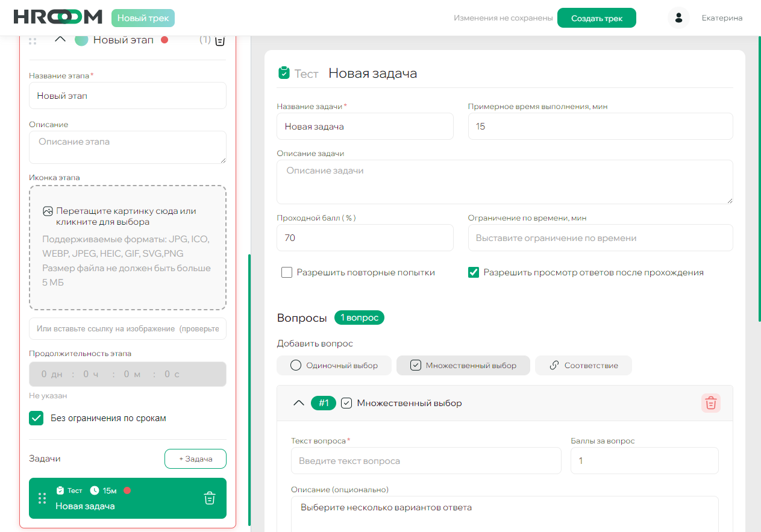Click the Создать трек button
761x532 pixels.
(x=597, y=17)
